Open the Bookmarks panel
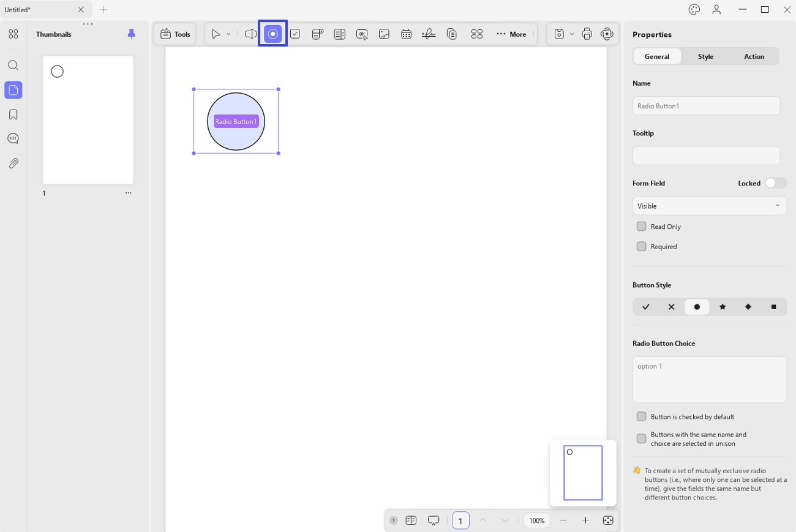 [x=13, y=114]
